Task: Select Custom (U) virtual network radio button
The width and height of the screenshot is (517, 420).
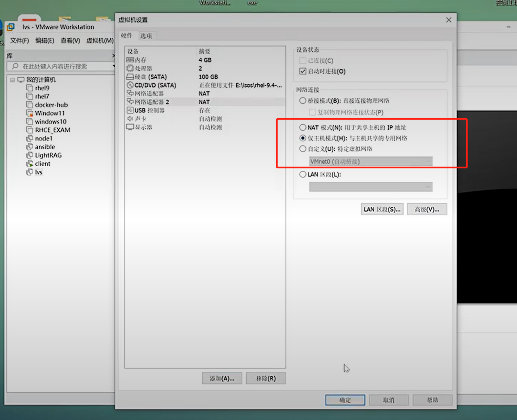Action: coord(303,148)
